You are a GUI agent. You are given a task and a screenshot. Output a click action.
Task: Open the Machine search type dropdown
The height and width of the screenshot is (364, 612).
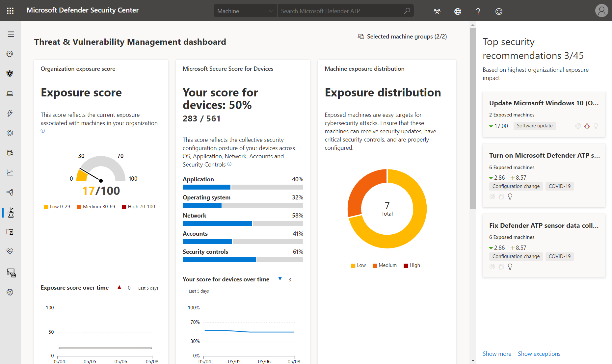point(245,11)
